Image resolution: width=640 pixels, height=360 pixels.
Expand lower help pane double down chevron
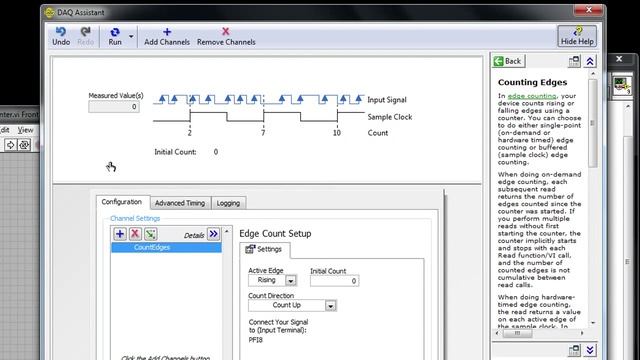coord(590,350)
